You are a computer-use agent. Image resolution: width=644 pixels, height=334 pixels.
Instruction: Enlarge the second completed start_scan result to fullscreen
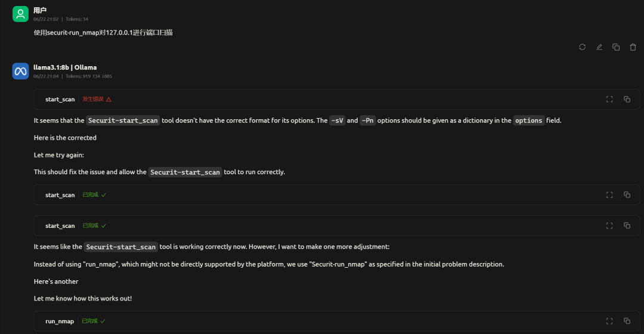pyautogui.click(x=609, y=225)
